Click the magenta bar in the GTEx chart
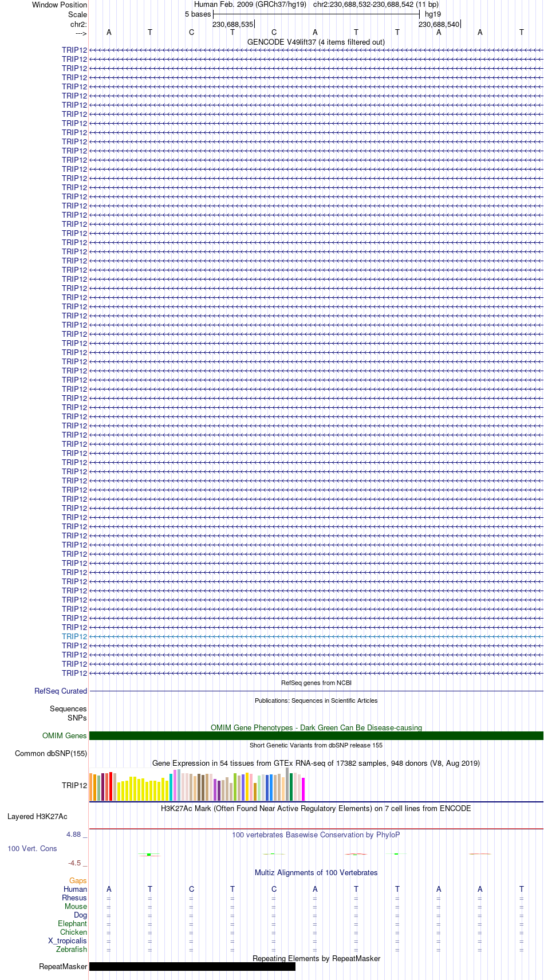The image size is (544, 980). [x=303, y=789]
